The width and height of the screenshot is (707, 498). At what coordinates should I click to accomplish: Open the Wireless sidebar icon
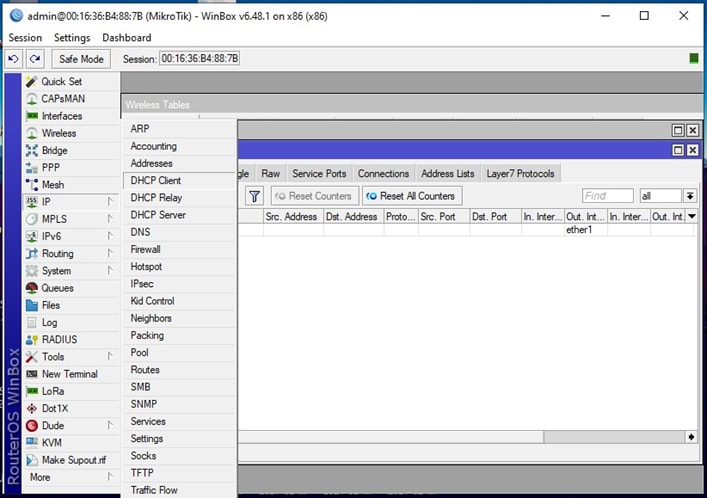32,133
